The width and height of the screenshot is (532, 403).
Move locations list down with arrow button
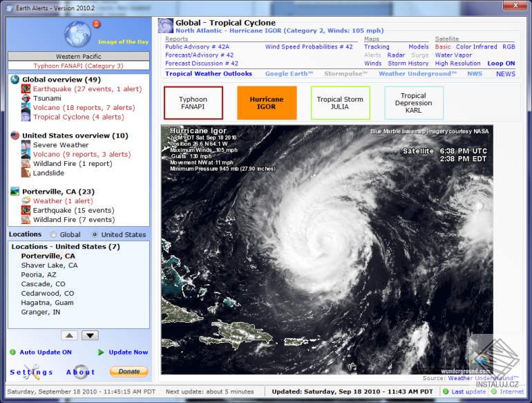pos(90,335)
